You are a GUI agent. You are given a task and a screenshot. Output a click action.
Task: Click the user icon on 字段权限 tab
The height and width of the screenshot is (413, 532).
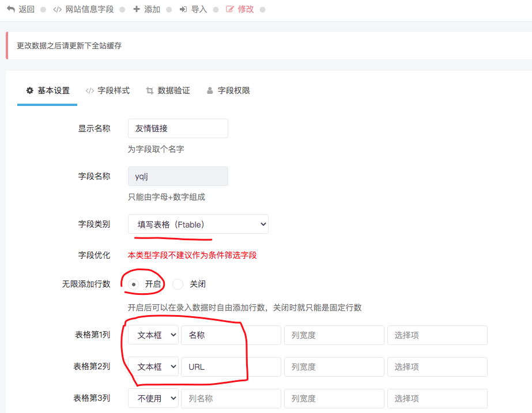[210, 90]
